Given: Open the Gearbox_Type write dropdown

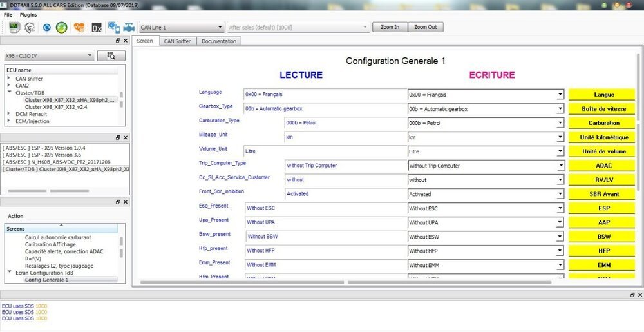Looking at the screenshot, I should [x=560, y=109].
